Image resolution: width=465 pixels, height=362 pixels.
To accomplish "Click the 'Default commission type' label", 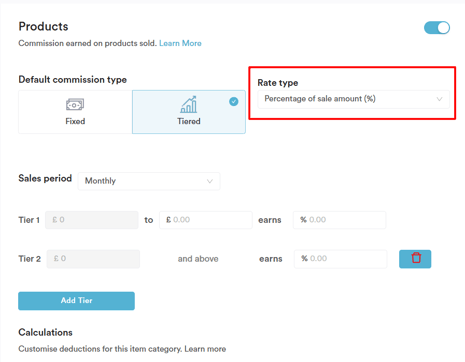I will point(73,80).
